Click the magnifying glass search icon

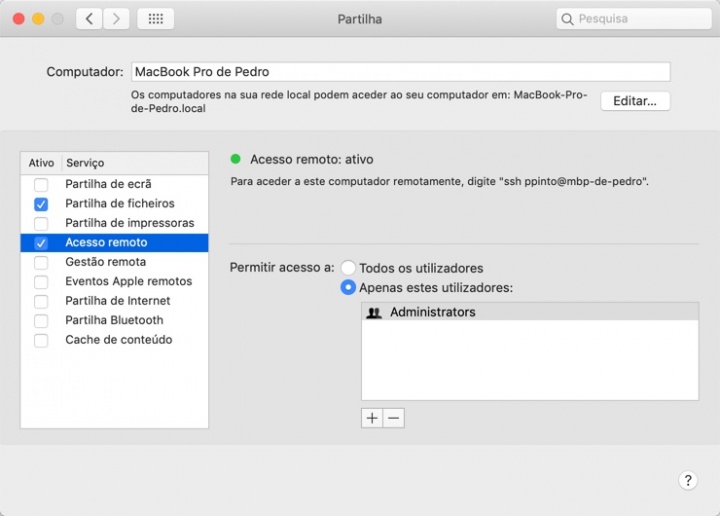pos(568,19)
